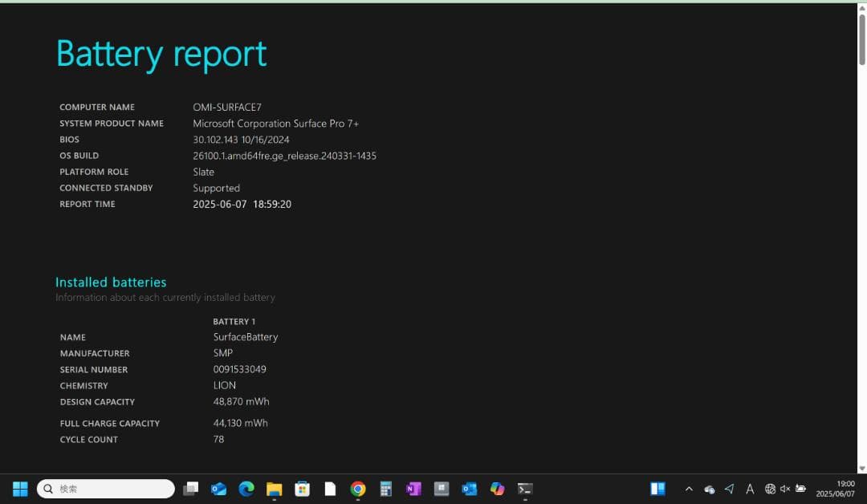Open Microsoft Store from the taskbar
The image size is (867, 504).
pos(302,489)
